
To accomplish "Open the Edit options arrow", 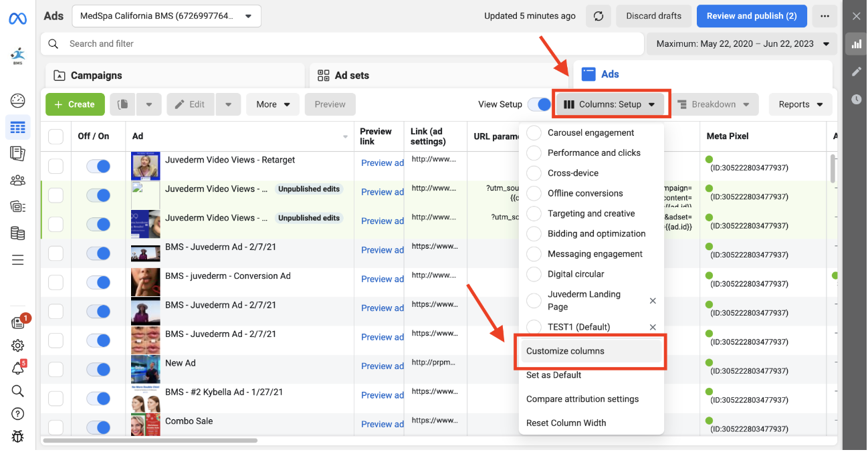I will (x=228, y=104).
